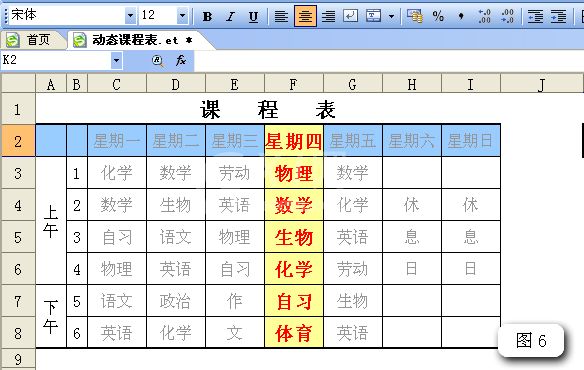Toggle bold formatting
584x370 pixels.
207,16
